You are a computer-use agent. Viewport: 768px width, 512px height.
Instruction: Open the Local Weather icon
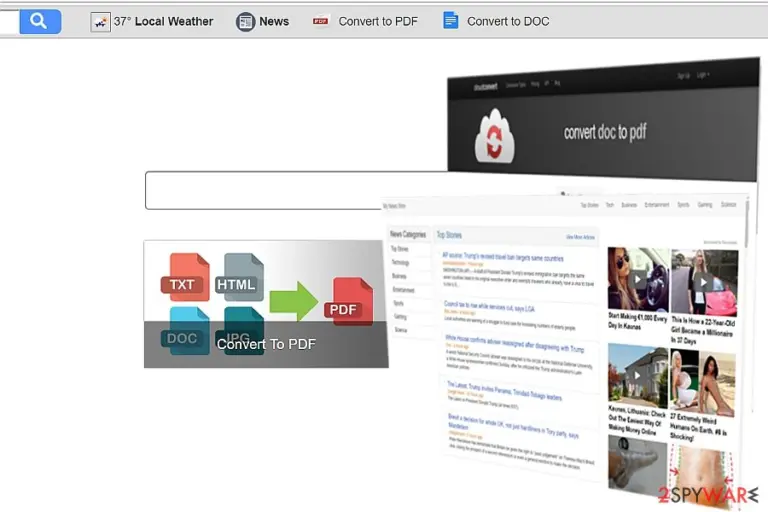click(x=100, y=22)
